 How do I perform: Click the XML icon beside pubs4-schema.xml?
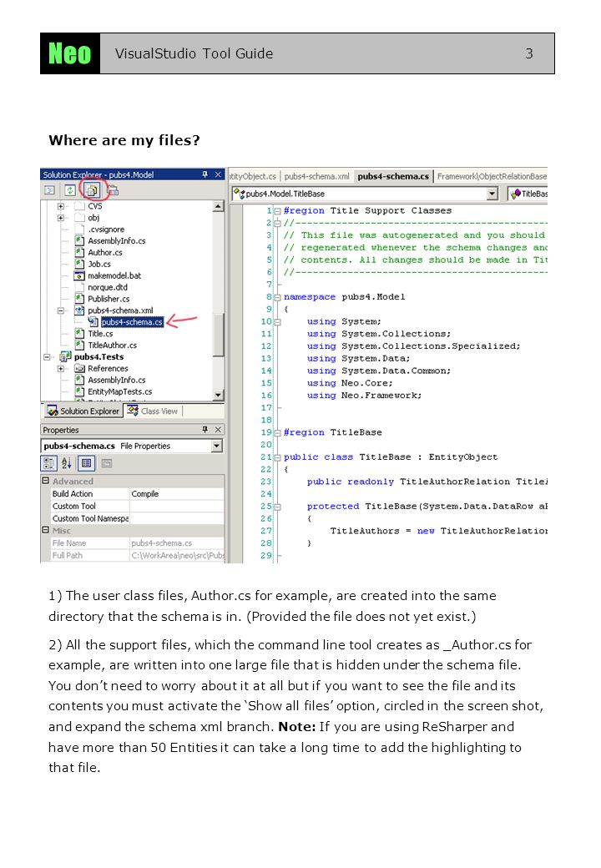[x=79, y=310]
